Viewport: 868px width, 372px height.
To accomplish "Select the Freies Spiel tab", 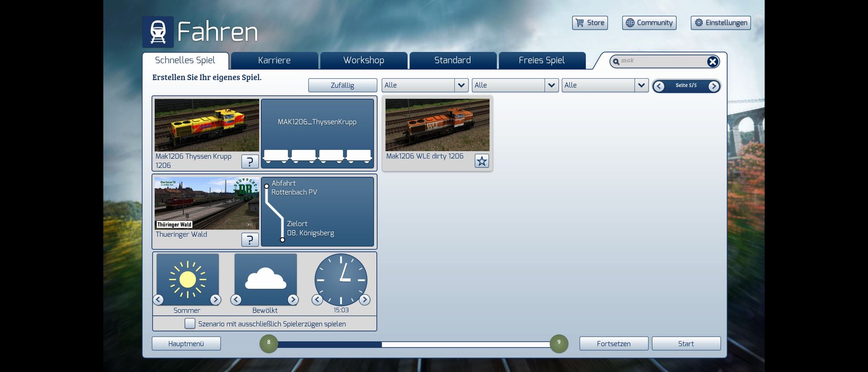I will coord(542,61).
